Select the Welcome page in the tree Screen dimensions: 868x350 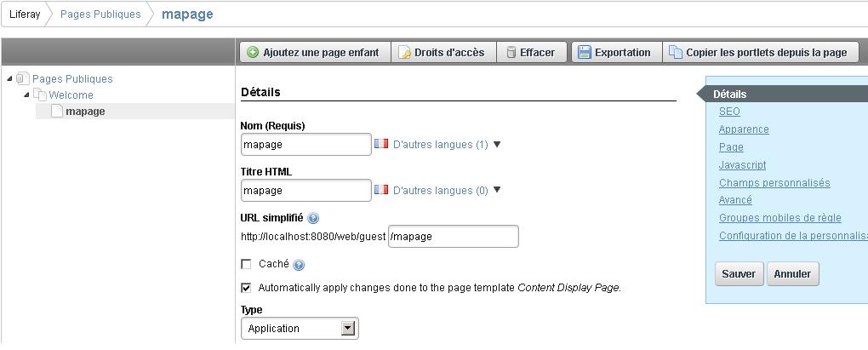71,95
